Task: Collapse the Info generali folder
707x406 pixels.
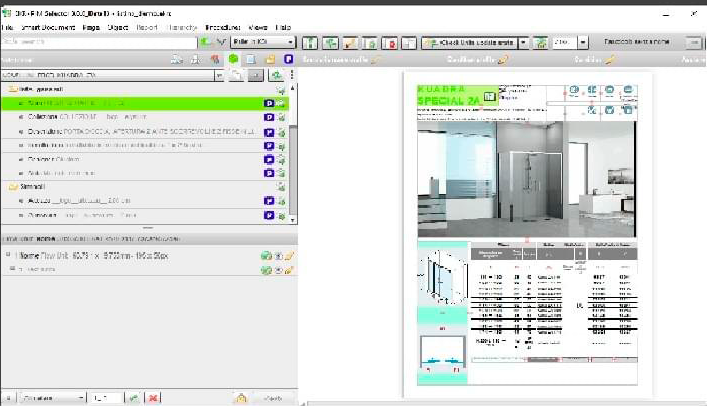Action: coord(13,89)
